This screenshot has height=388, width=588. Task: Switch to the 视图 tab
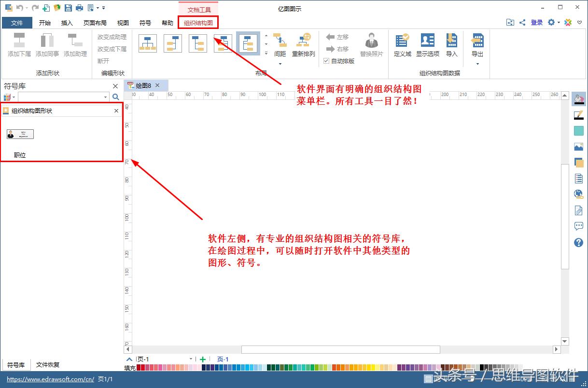[x=123, y=23]
